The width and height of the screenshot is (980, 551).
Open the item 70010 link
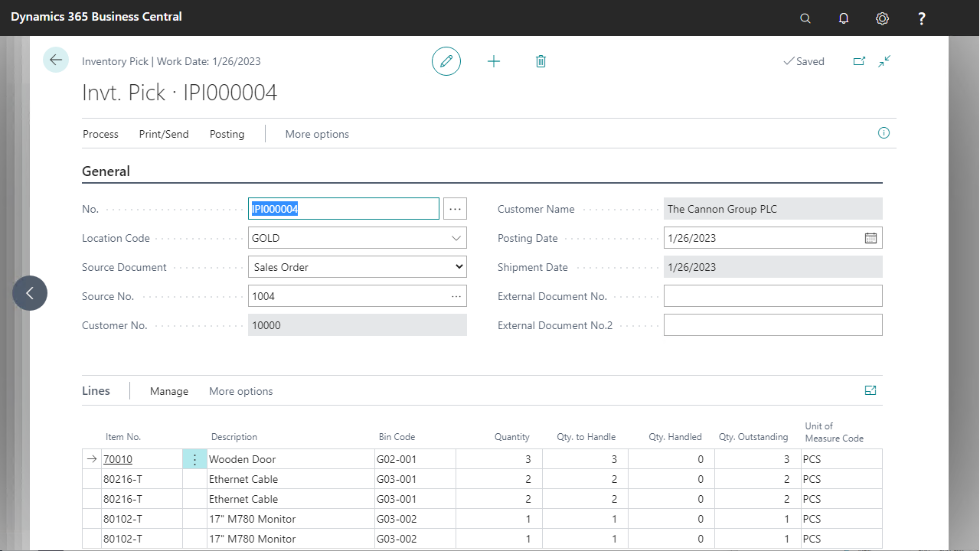(x=118, y=459)
